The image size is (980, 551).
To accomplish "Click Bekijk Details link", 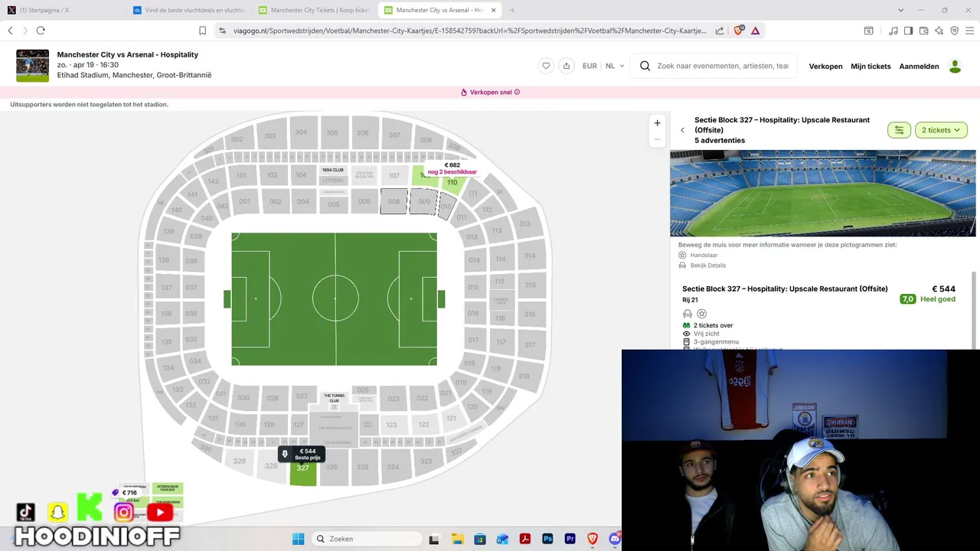I will 707,266.
